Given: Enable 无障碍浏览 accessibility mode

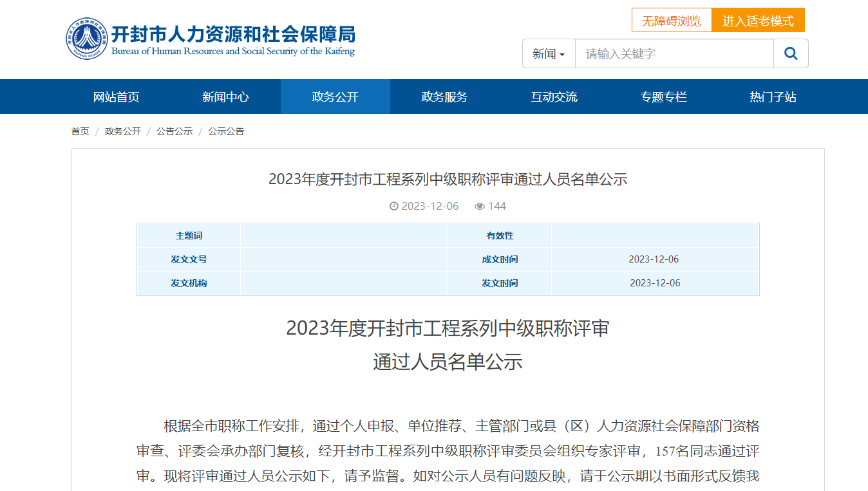Looking at the screenshot, I should coord(672,21).
